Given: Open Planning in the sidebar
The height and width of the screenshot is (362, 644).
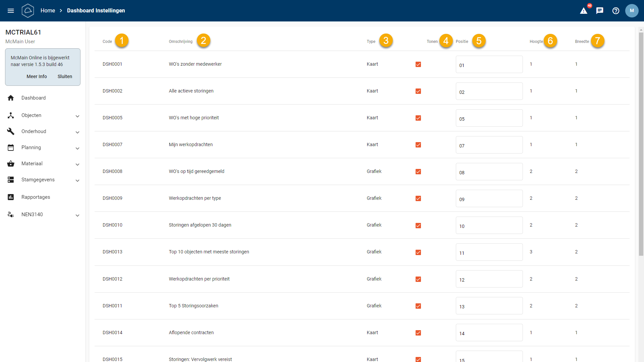Looking at the screenshot, I should tap(31, 147).
